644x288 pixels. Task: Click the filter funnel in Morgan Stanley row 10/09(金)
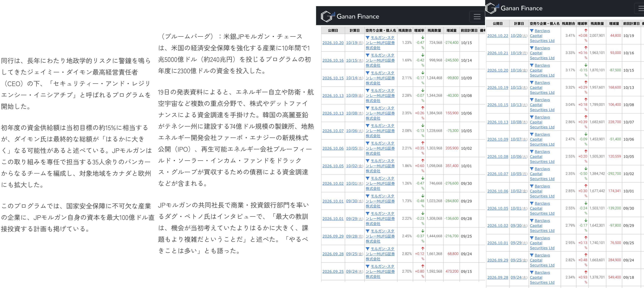click(367, 90)
